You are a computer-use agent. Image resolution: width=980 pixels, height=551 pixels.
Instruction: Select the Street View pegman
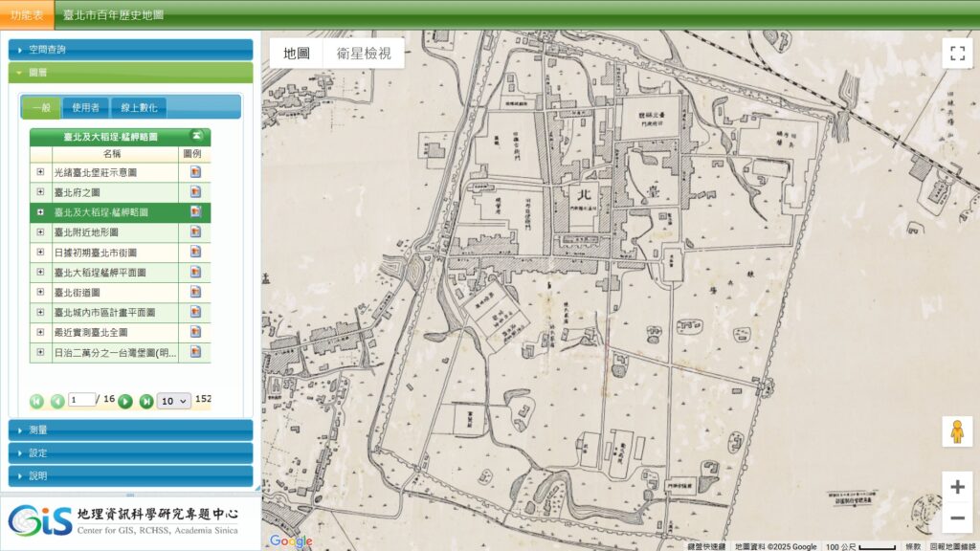coord(957,431)
